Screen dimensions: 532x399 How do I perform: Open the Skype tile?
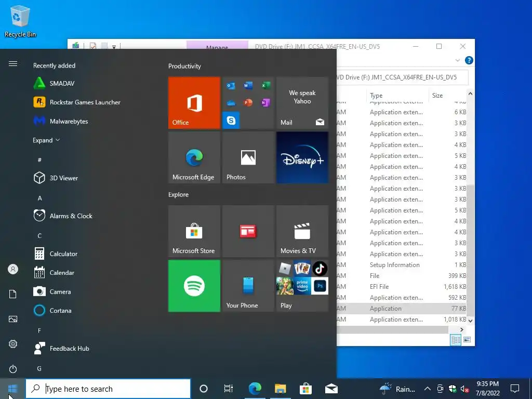coord(231,120)
